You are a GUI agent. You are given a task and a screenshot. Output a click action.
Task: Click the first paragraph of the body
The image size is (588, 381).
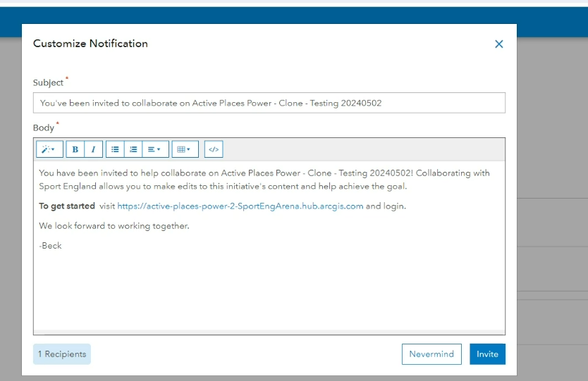264,180
